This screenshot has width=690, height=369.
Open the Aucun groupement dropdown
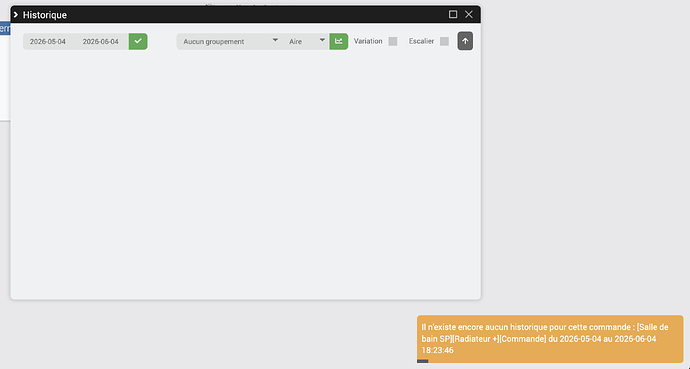pyautogui.click(x=229, y=41)
